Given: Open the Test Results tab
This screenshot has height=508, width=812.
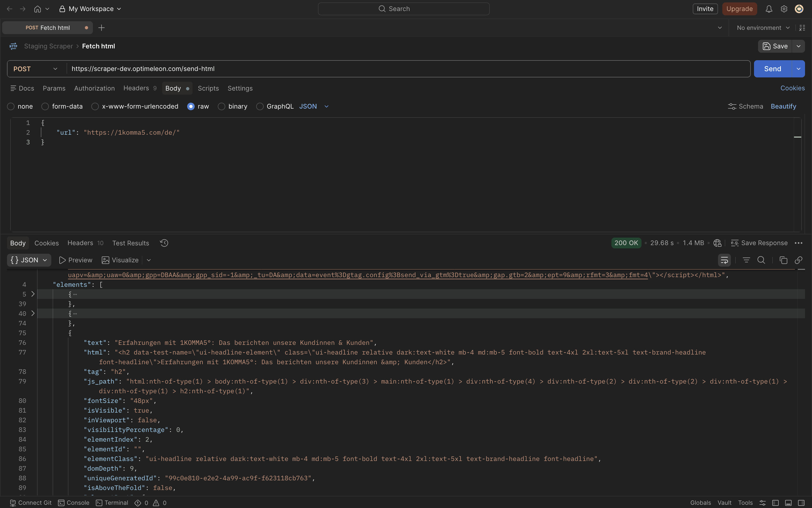Looking at the screenshot, I should tap(130, 243).
